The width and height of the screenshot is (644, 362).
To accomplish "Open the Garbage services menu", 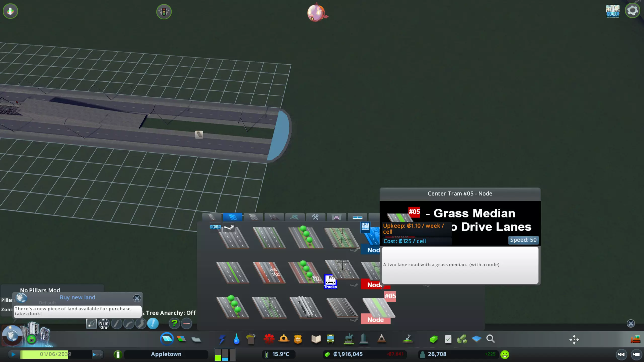I will pos(251,339).
